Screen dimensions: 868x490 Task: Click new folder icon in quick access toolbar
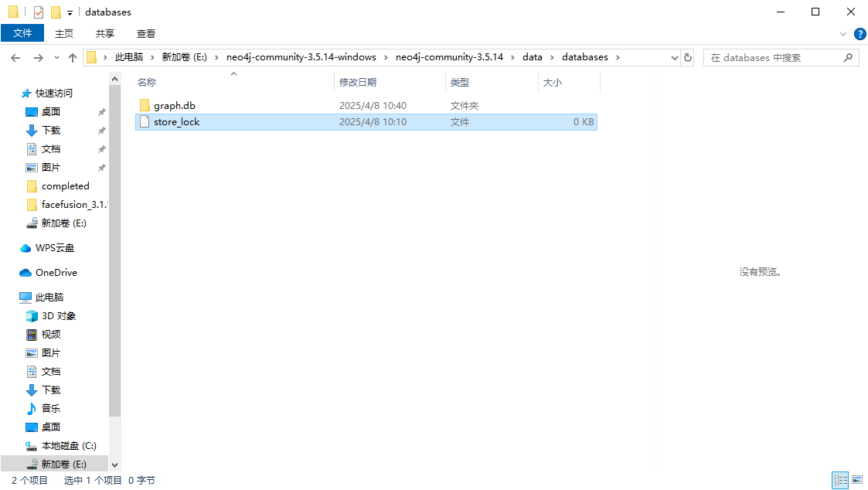56,12
